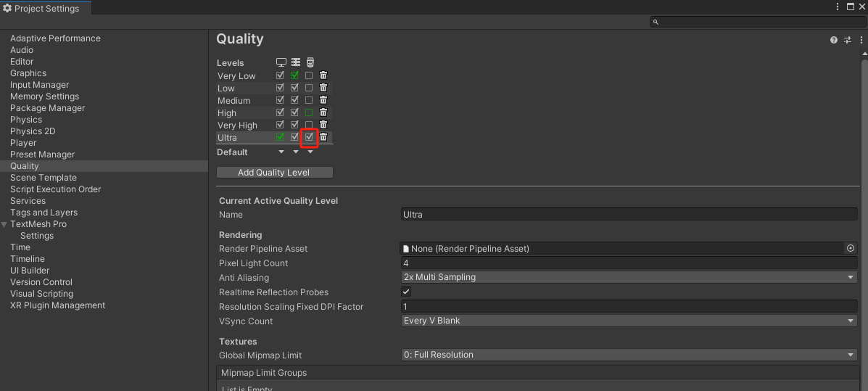Screen dimensions: 868x391
Task: Open the Global Mipmap Limit dropdown
Action: pos(629,355)
